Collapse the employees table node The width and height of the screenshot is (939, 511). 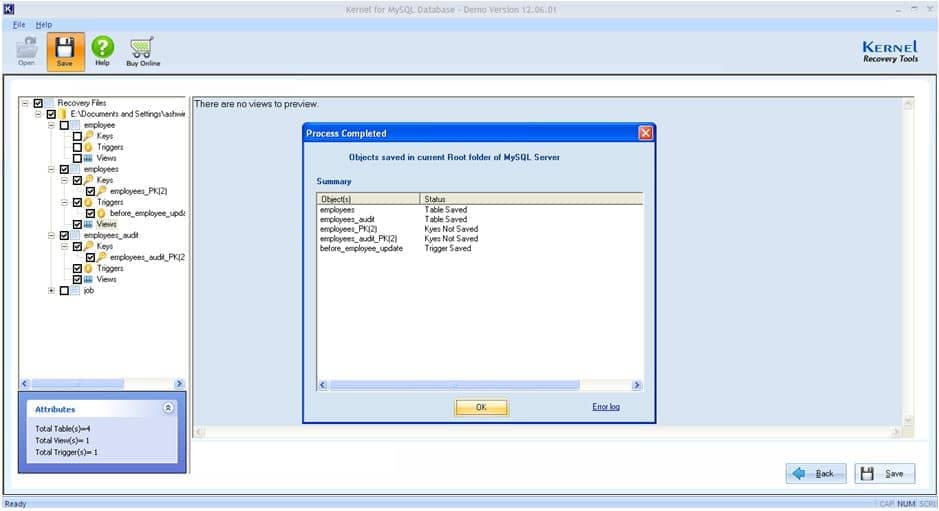pyautogui.click(x=52, y=170)
